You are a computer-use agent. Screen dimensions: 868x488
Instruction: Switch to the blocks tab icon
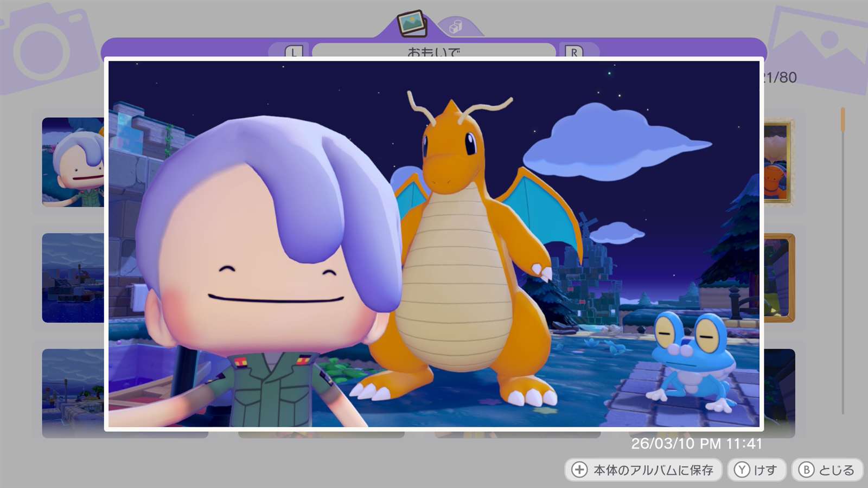(456, 27)
